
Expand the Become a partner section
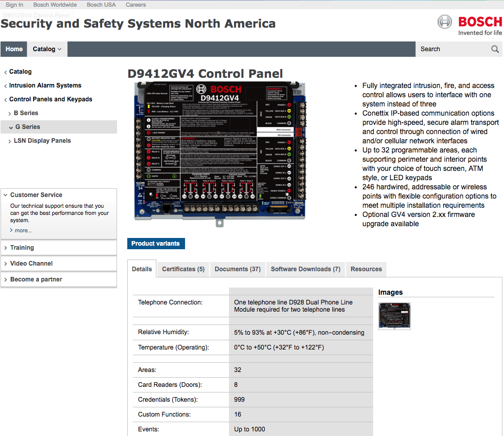click(x=59, y=279)
